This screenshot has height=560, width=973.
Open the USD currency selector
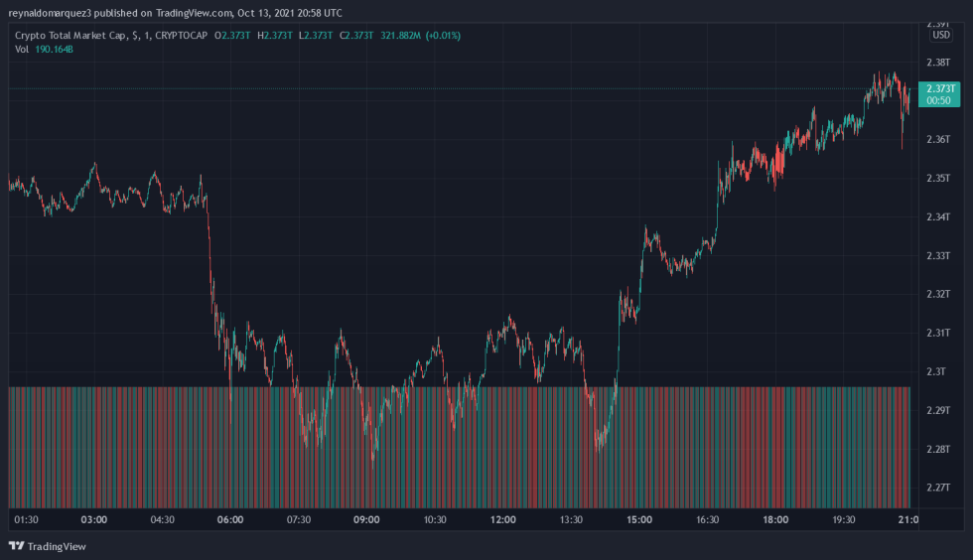[x=940, y=35]
